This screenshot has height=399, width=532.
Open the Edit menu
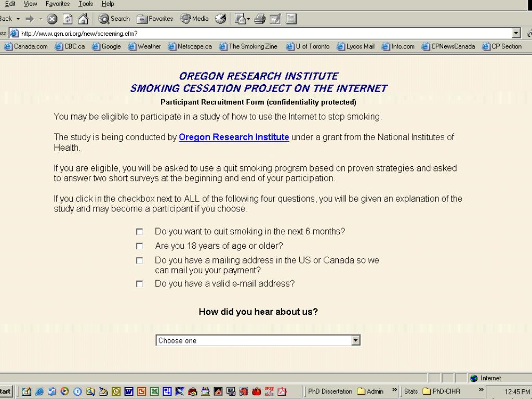coord(10,4)
